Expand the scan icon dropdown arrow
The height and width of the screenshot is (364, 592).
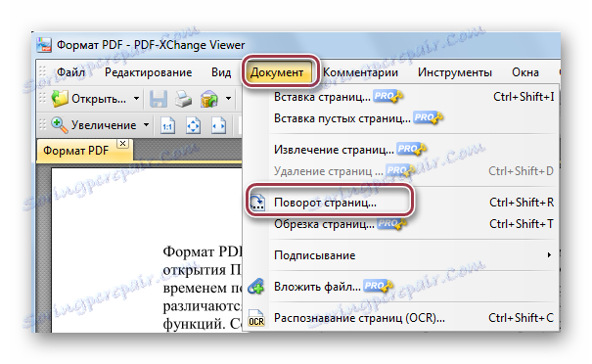coord(228,99)
